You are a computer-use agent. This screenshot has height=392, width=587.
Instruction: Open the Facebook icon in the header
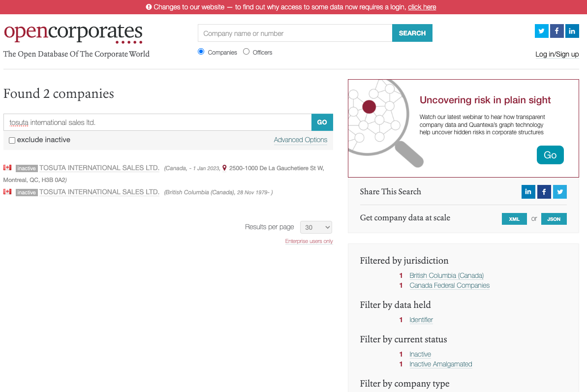[x=556, y=31]
